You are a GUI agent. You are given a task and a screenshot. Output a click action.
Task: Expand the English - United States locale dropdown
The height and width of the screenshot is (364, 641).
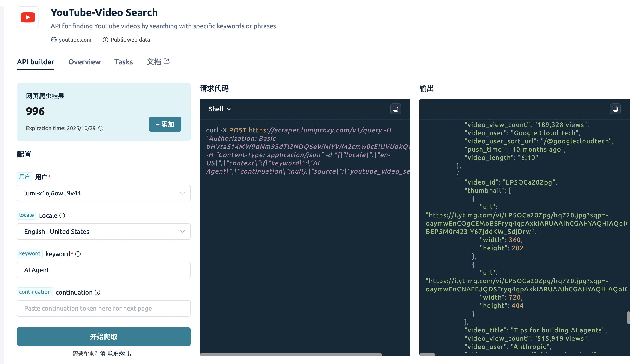[x=103, y=232]
